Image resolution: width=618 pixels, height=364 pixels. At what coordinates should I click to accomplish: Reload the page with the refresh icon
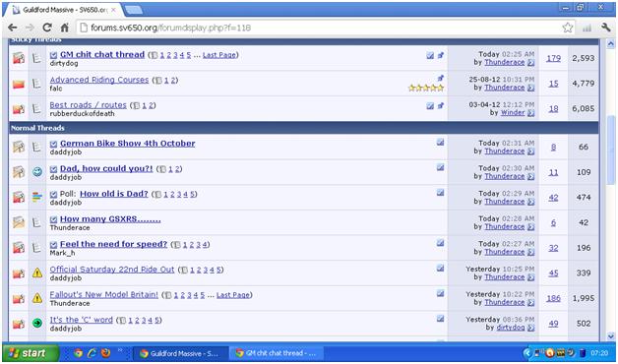tap(47, 28)
